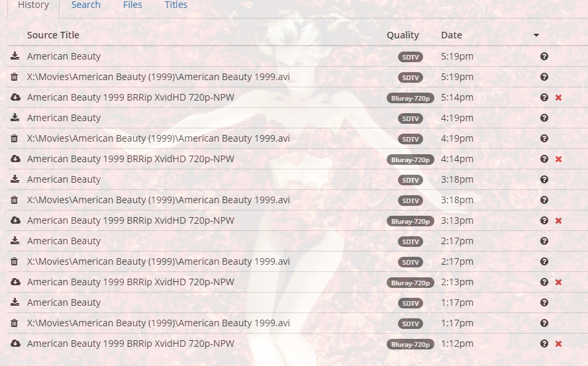The height and width of the screenshot is (366, 588).
Task: Show details for the 1:17pm imported American Beauty row
Action: 544,302
